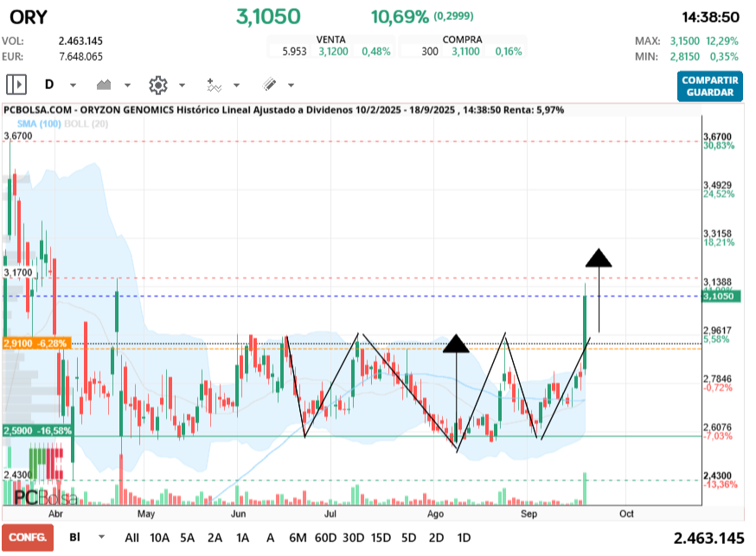Click the MIN value 2,8150
The height and width of the screenshot is (556, 756).
[685, 57]
